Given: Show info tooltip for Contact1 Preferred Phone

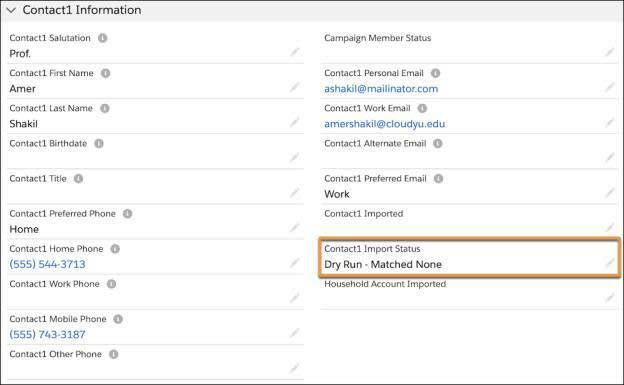Looking at the screenshot, I should pyautogui.click(x=127, y=214).
